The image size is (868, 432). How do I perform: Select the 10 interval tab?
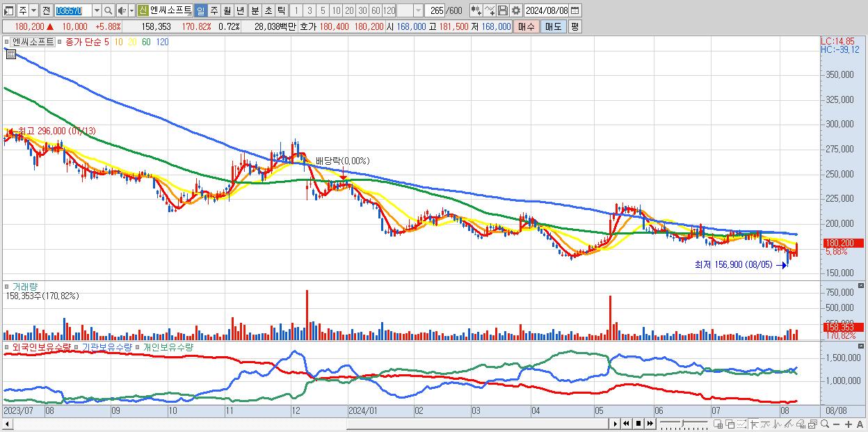click(336, 10)
